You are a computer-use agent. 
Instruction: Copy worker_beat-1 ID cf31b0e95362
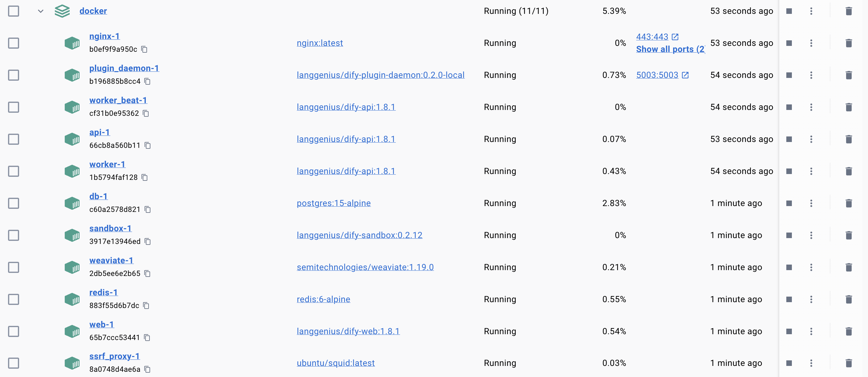[145, 113]
